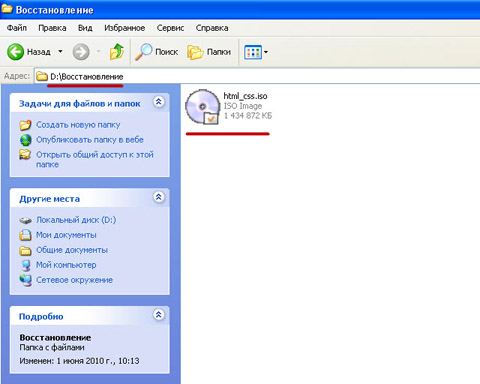Screen dimensions: 480x384
Task: Open the Правка menu
Action: (x=52, y=28)
